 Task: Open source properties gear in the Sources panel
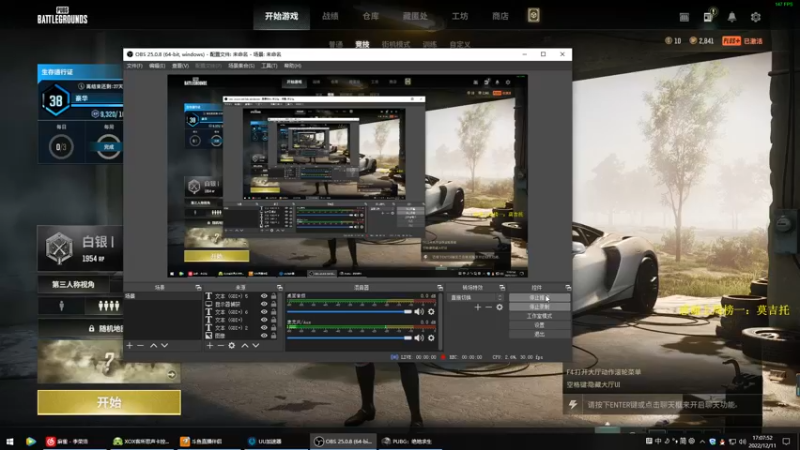pos(232,345)
